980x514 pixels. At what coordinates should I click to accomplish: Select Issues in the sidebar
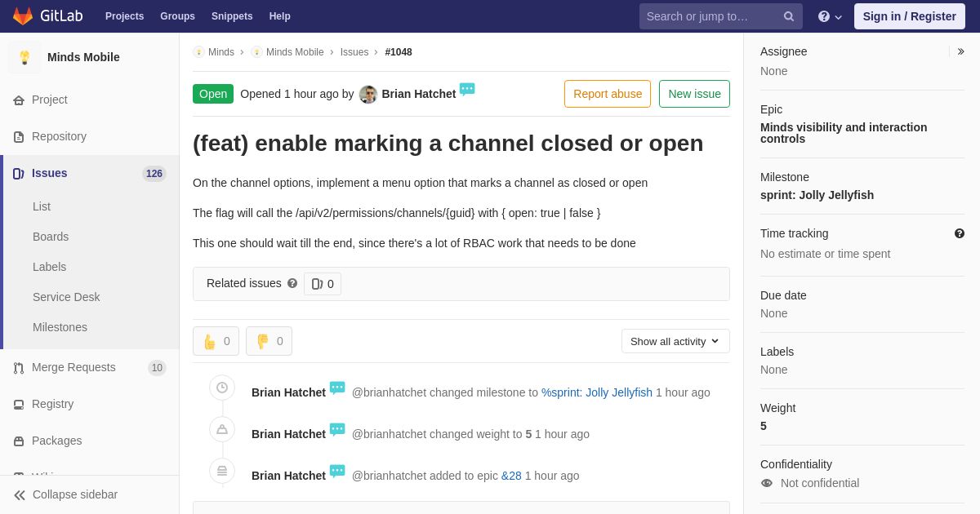click(x=50, y=173)
